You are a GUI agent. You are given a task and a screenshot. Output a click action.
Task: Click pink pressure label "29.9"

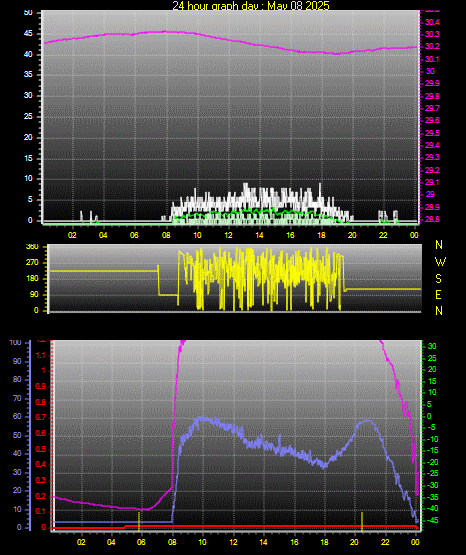coord(432,83)
